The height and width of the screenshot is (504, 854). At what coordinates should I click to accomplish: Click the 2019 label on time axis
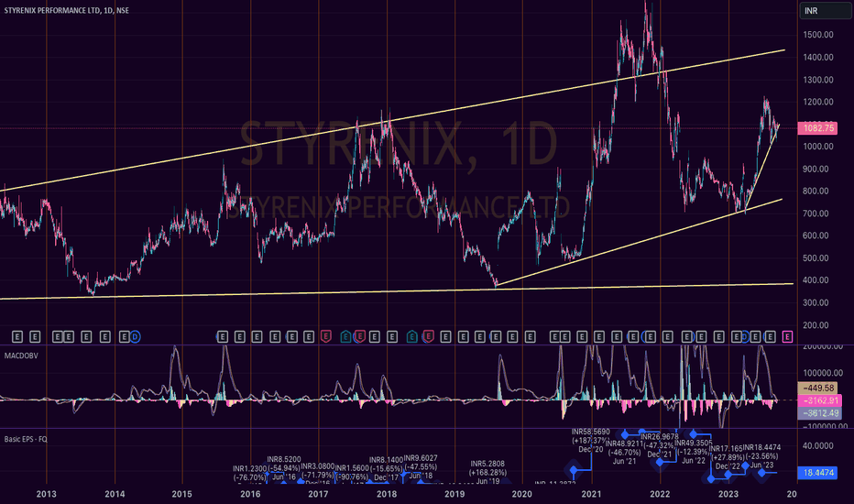click(454, 494)
